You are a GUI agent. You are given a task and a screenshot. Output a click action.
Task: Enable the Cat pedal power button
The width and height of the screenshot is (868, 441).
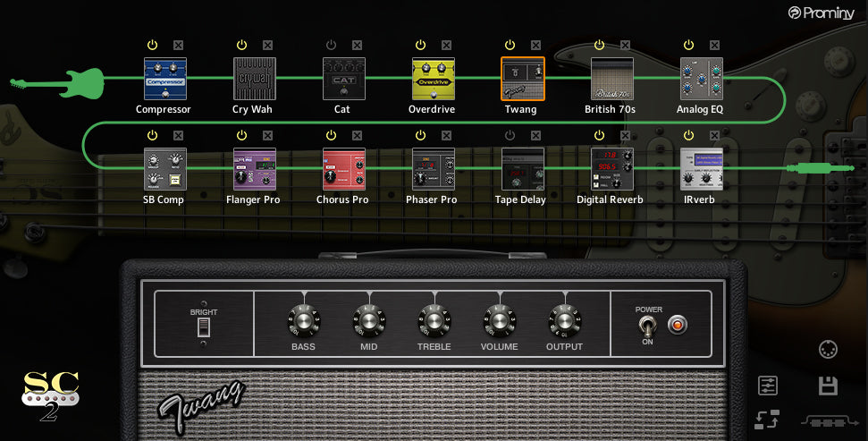[331, 45]
